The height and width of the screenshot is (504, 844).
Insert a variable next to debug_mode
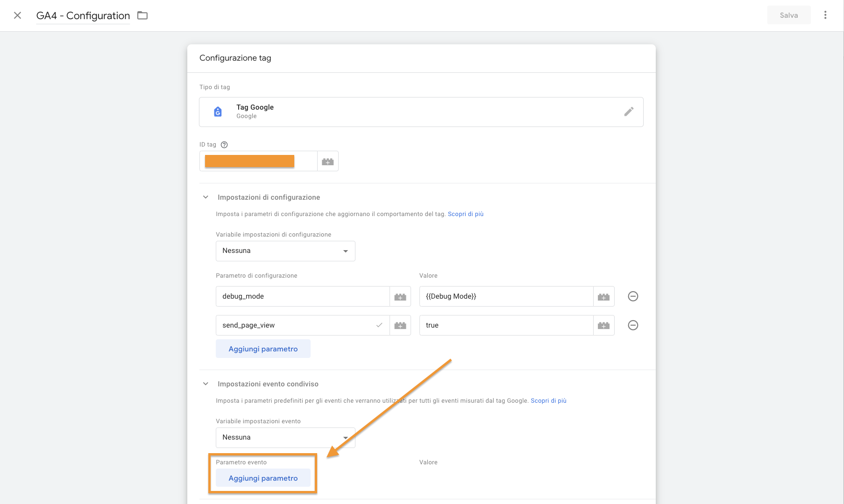point(400,297)
